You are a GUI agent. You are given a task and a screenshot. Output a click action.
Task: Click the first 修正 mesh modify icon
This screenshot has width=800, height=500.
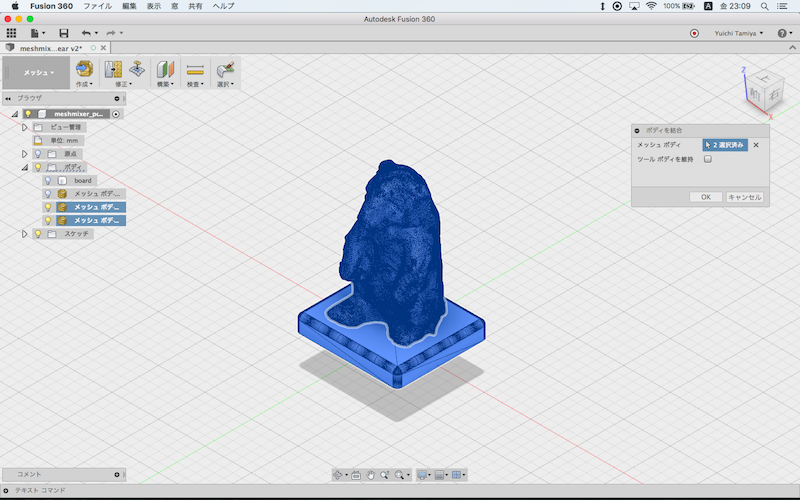click(x=113, y=69)
